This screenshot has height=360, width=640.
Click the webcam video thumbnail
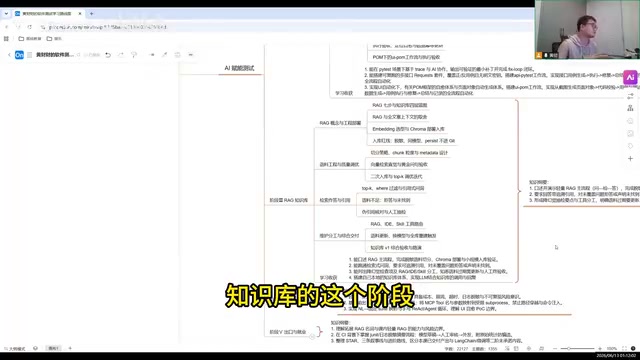tap(587, 29)
